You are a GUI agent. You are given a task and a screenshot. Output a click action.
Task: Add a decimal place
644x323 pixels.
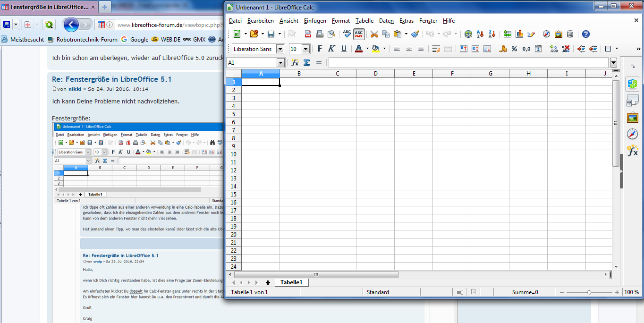point(554,49)
